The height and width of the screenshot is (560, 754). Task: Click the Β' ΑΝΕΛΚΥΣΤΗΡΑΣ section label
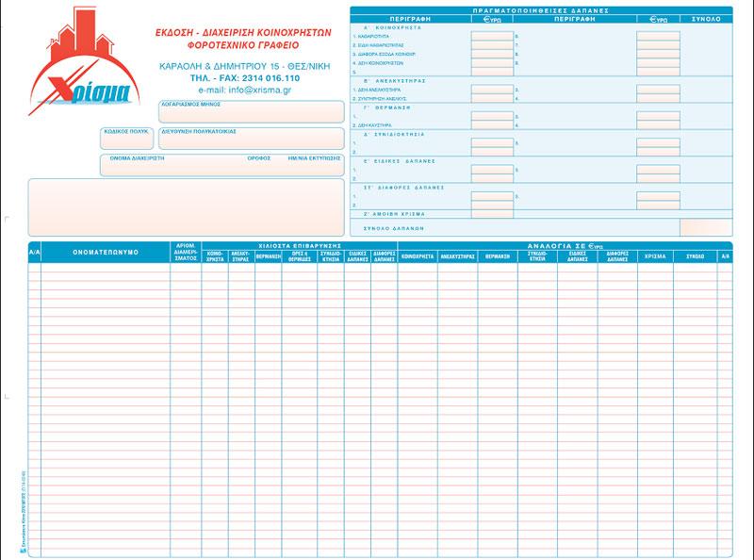pyautogui.click(x=395, y=81)
